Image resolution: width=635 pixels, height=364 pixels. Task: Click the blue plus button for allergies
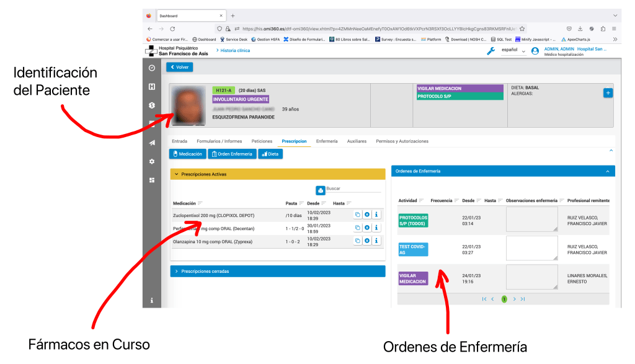coord(608,93)
